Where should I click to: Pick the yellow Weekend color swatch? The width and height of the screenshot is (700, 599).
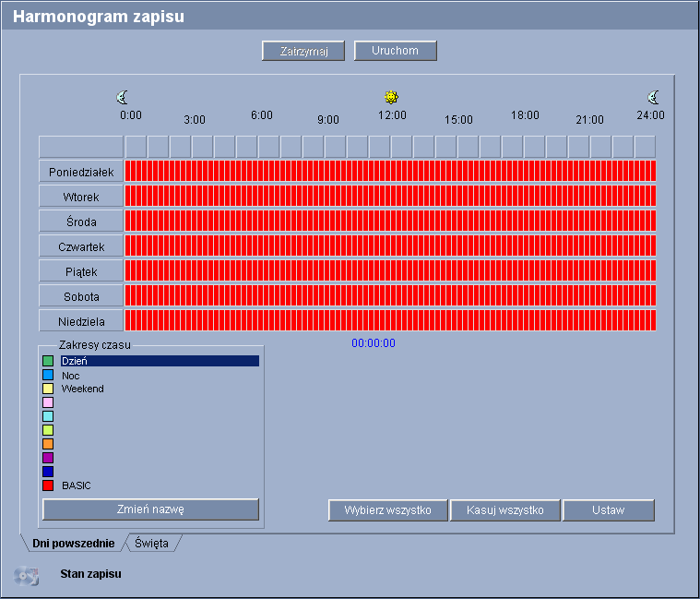(x=48, y=389)
